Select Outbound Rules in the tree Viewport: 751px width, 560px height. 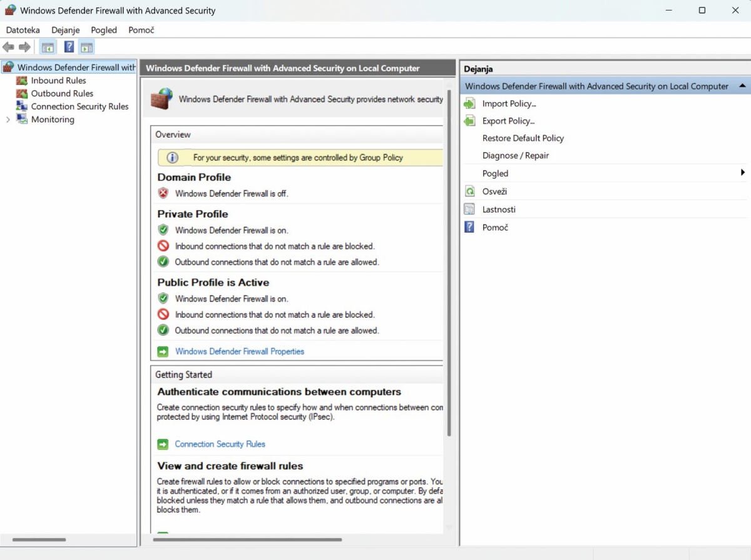point(62,93)
